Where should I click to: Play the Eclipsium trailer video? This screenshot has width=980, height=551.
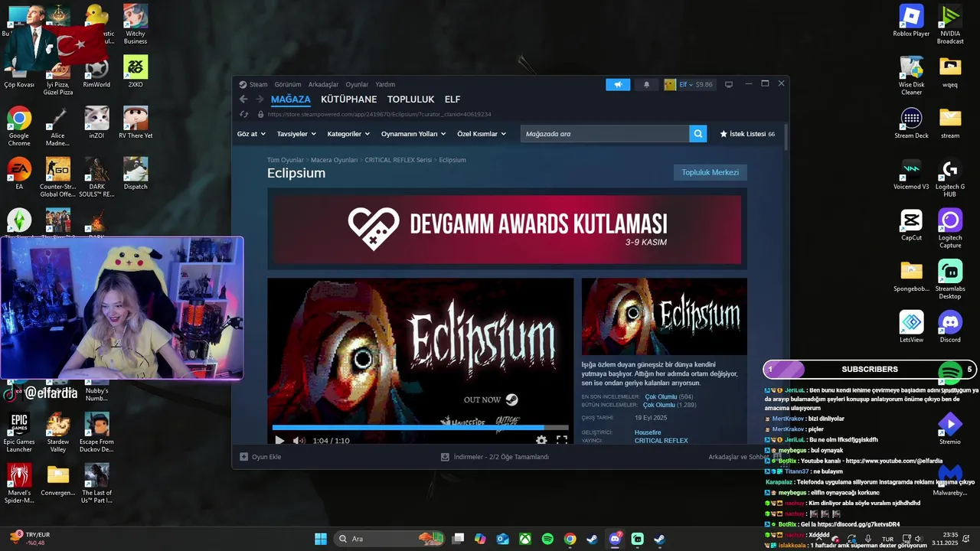[x=279, y=440]
